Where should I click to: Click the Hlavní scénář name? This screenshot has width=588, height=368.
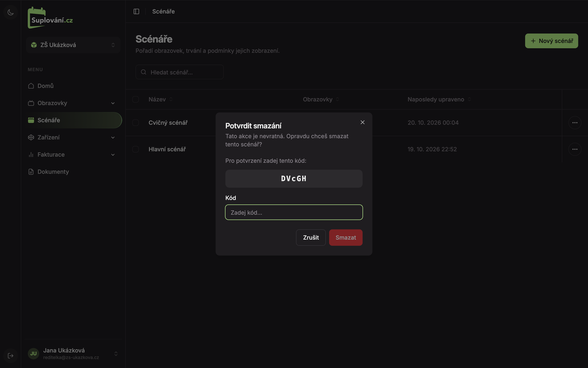pyautogui.click(x=167, y=149)
